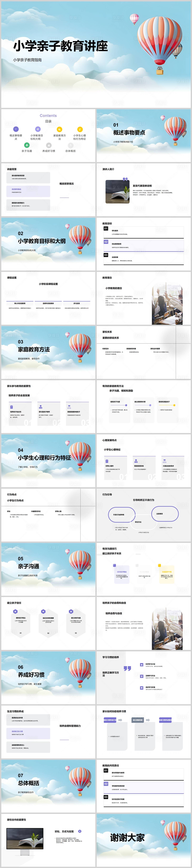Open the 05 亲子沟通 section slide
Image resolution: width=192 pixels, height=868 pixels.
(48, 569)
